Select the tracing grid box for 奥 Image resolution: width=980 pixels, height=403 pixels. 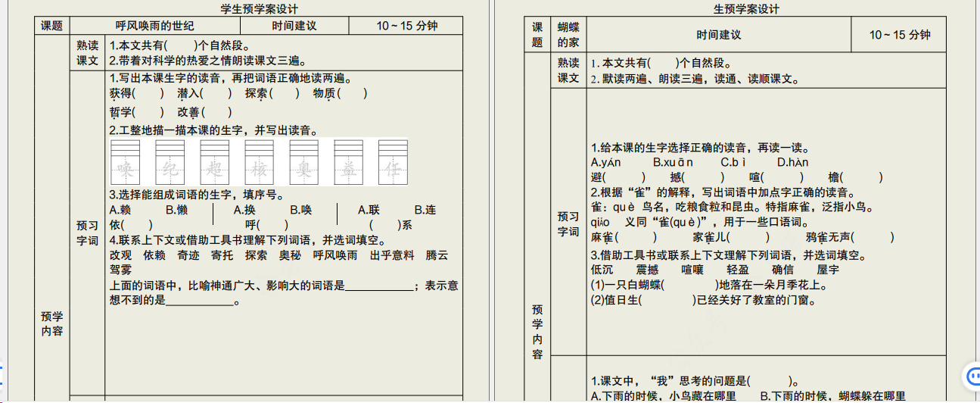click(x=303, y=164)
